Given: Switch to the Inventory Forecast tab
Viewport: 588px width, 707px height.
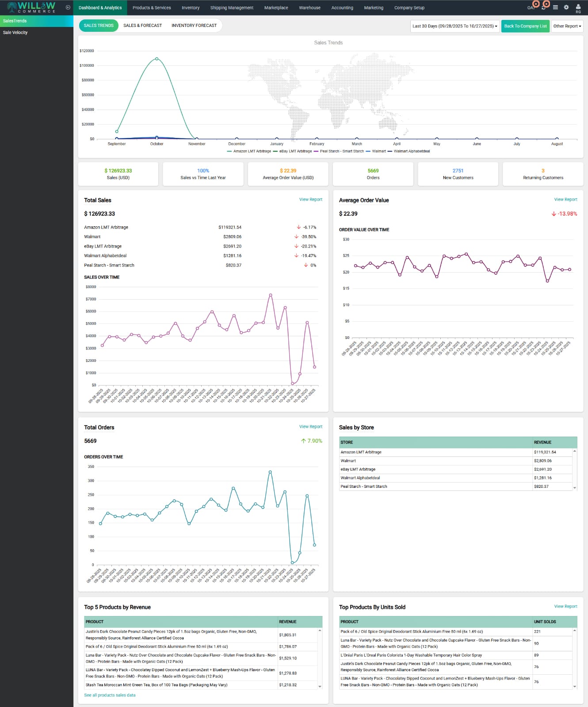Looking at the screenshot, I should [x=194, y=26].
